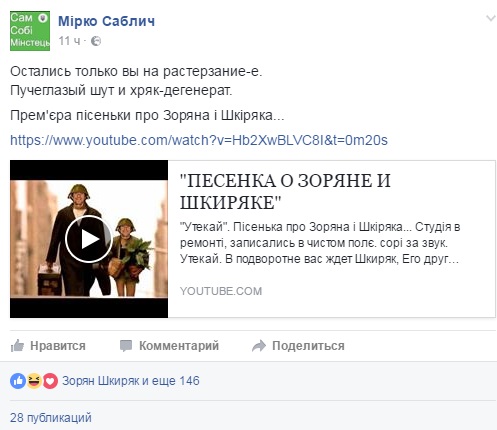Click the share arrow icon beside Поделиться
The image size is (497, 430).
coord(259,346)
